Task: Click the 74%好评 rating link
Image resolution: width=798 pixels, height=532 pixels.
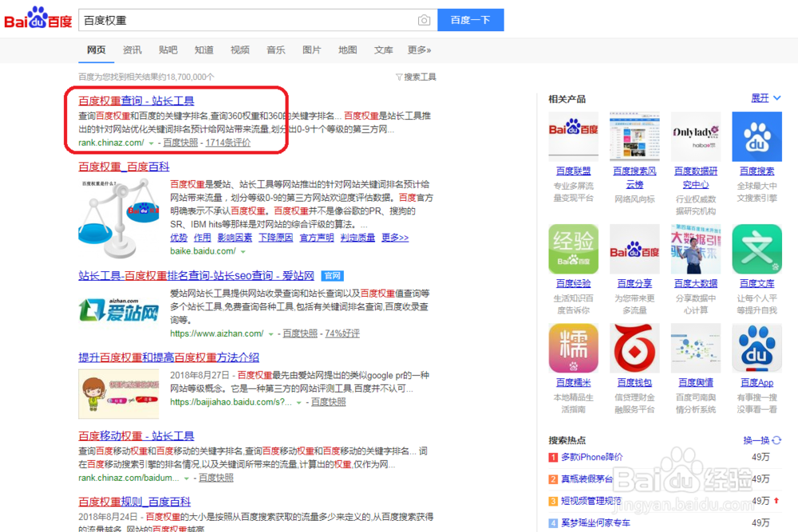Action: coord(342,333)
